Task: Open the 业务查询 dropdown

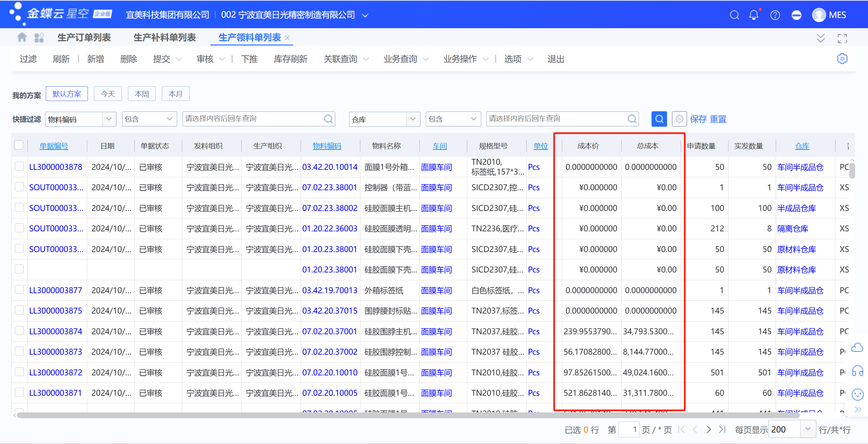Action: pos(405,59)
